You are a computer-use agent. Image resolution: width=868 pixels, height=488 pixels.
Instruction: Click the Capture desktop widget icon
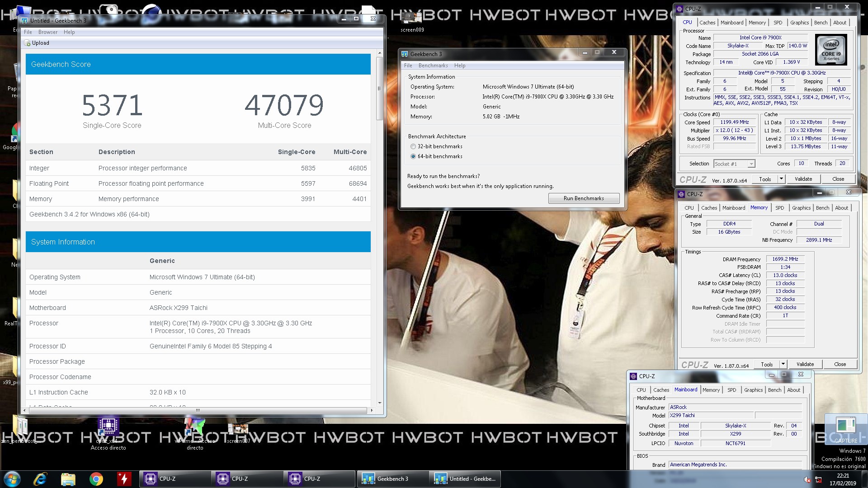click(845, 428)
